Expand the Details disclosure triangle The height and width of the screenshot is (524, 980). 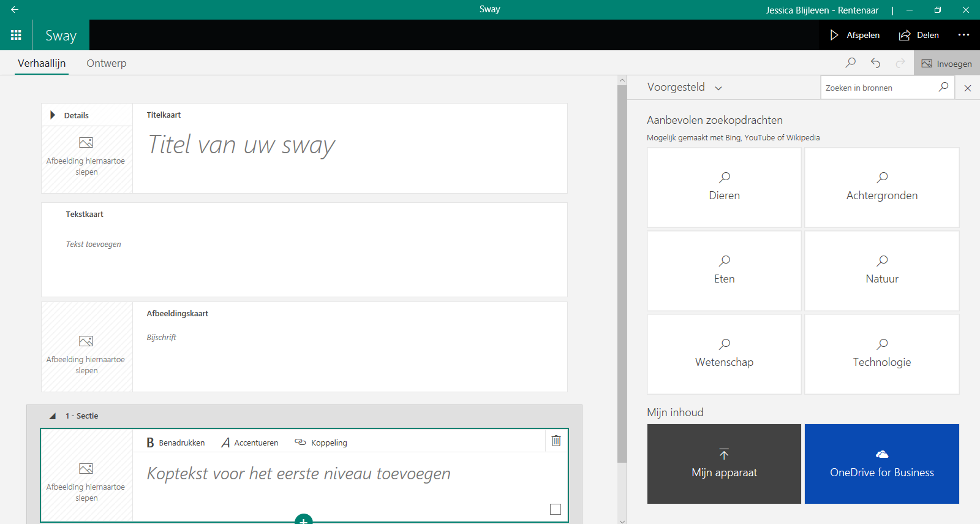click(x=53, y=115)
